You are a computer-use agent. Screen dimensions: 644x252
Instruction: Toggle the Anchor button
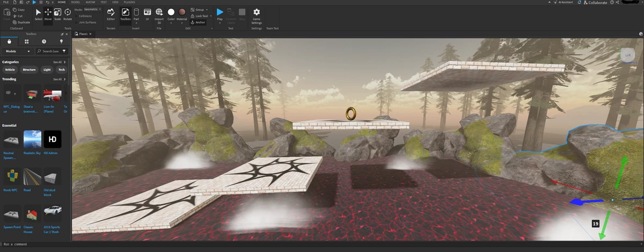tap(198, 23)
